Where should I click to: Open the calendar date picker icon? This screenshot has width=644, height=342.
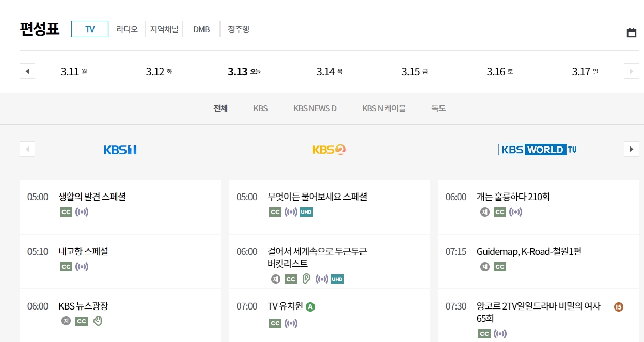click(x=631, y=32)
